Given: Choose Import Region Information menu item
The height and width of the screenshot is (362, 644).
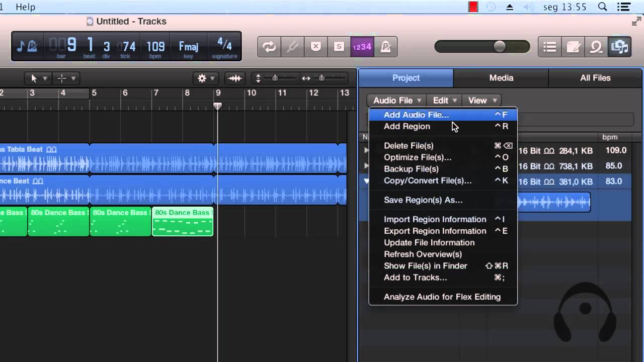Looking at the screenshot, I should 443,219.
